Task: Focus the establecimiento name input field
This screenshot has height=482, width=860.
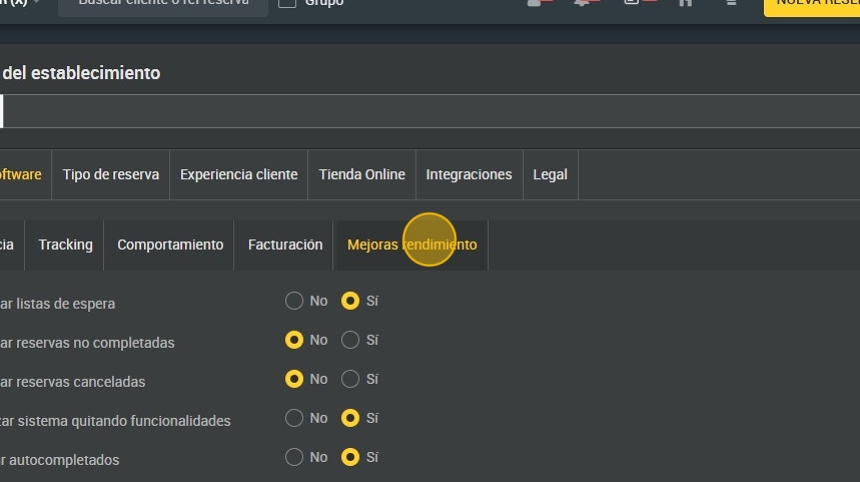Action: pos(430,111)
